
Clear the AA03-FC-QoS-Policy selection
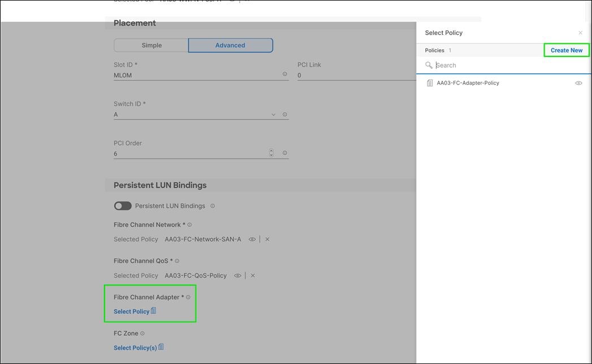[253, 275]
